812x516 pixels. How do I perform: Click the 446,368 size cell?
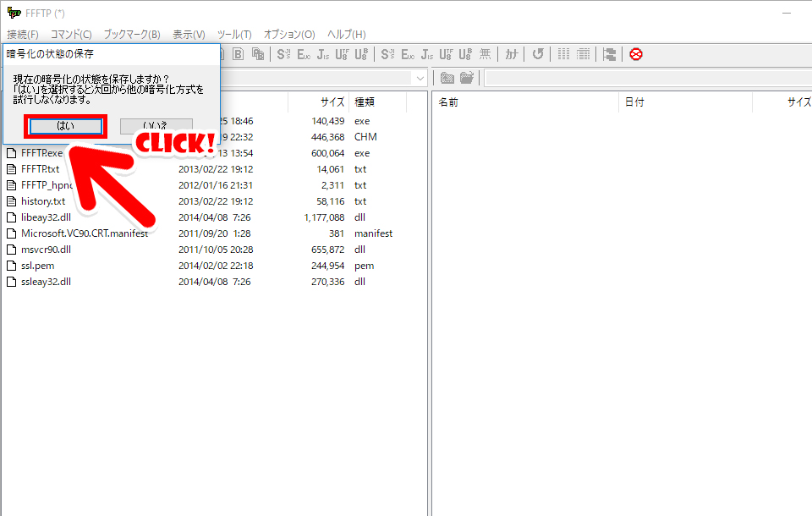(328, 137)
